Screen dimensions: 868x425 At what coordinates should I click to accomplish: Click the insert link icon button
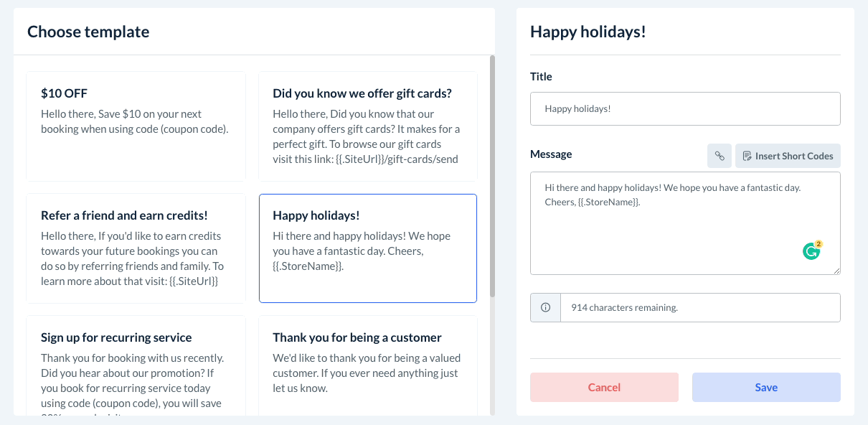[719, 156]
